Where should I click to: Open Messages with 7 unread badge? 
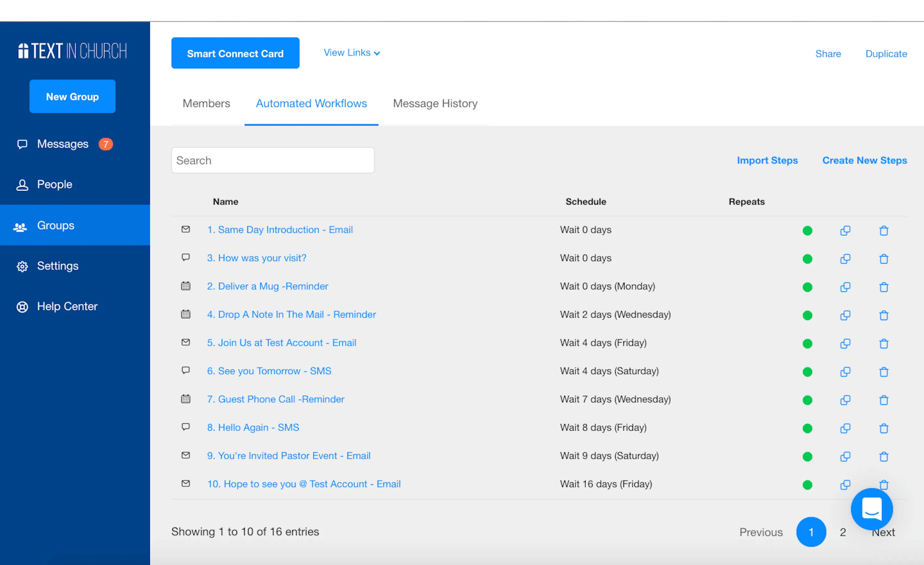pos(63,144)
